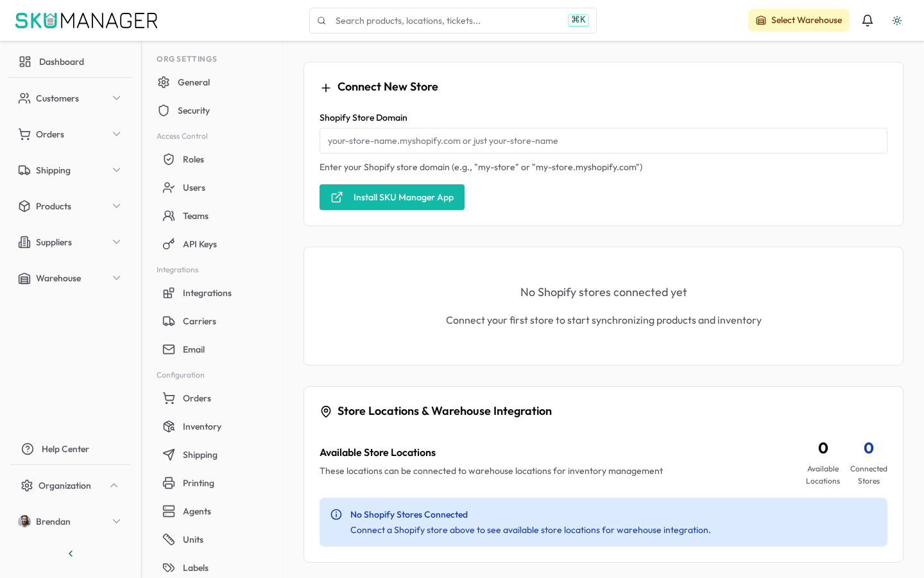
Task: Click the Units tag icon
Action: tap(169, 539)
